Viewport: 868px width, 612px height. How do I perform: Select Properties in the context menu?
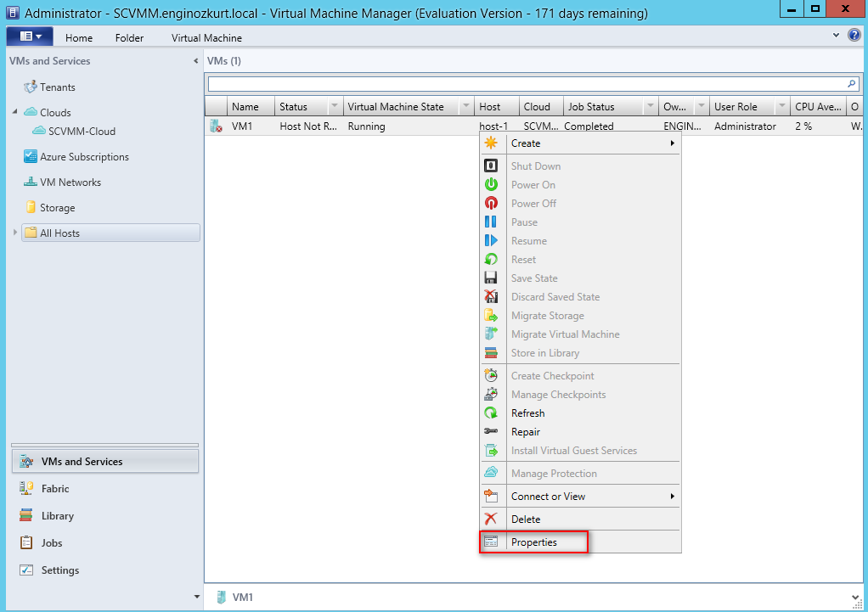tap(581, 542)
